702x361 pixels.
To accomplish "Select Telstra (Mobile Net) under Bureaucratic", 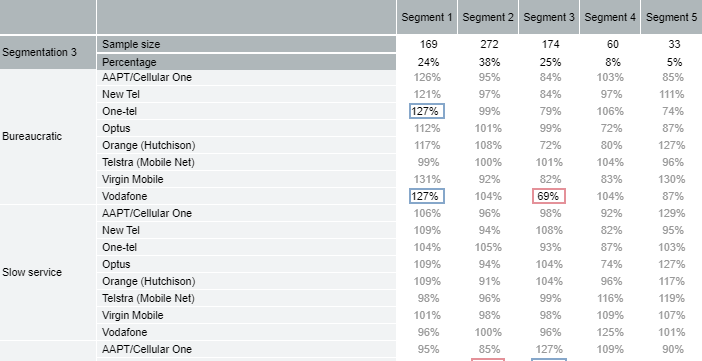I will click(148, 162).
